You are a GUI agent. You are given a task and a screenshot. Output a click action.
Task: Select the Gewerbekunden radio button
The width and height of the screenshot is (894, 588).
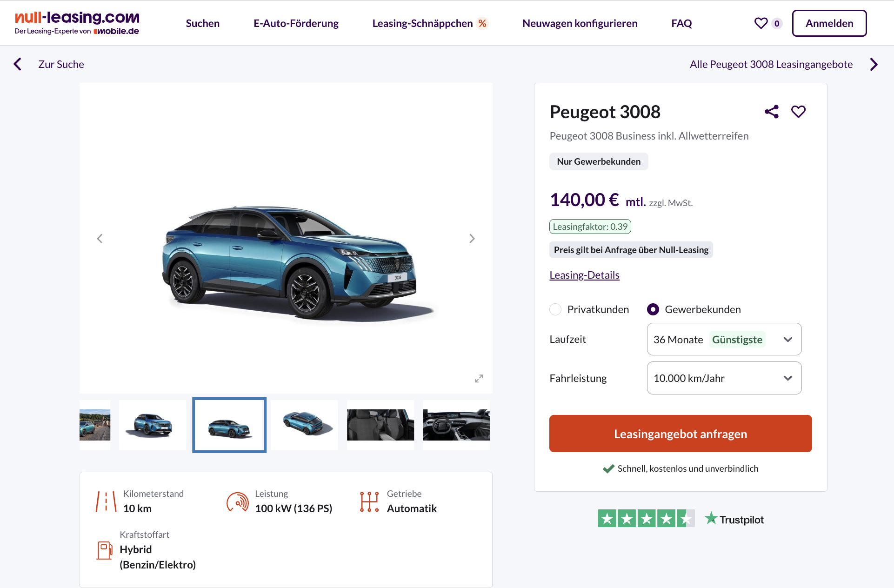tap(653, 309)
